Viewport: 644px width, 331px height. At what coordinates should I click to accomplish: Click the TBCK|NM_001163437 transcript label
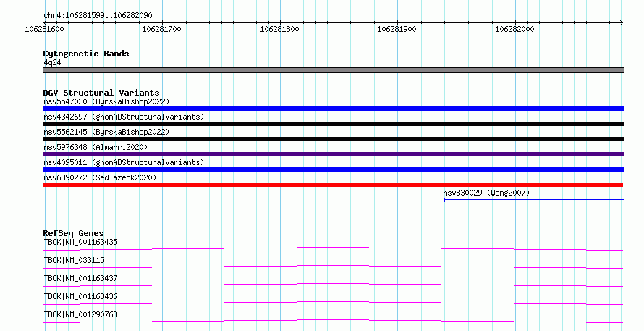coord(80,278)
